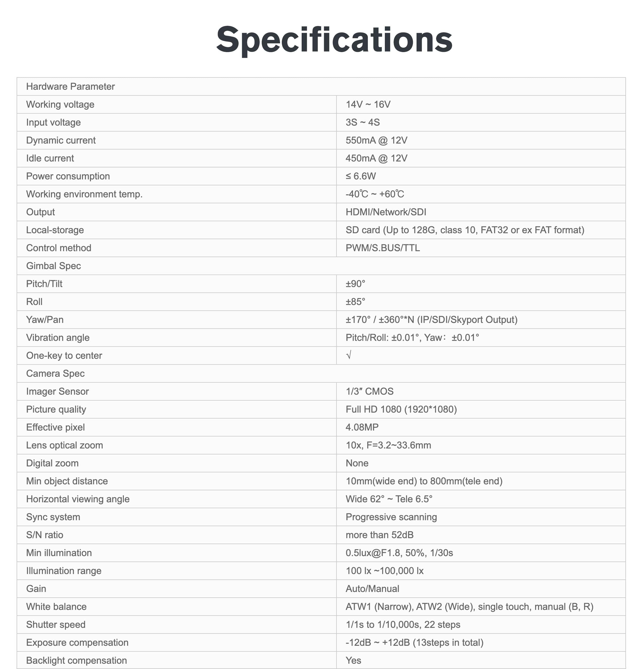Image resolution: width=644 pixels, height=669 pixels.
Task: Click the 1/3″ CMOS imager sensor value
Action: click(x=369, y=392)
